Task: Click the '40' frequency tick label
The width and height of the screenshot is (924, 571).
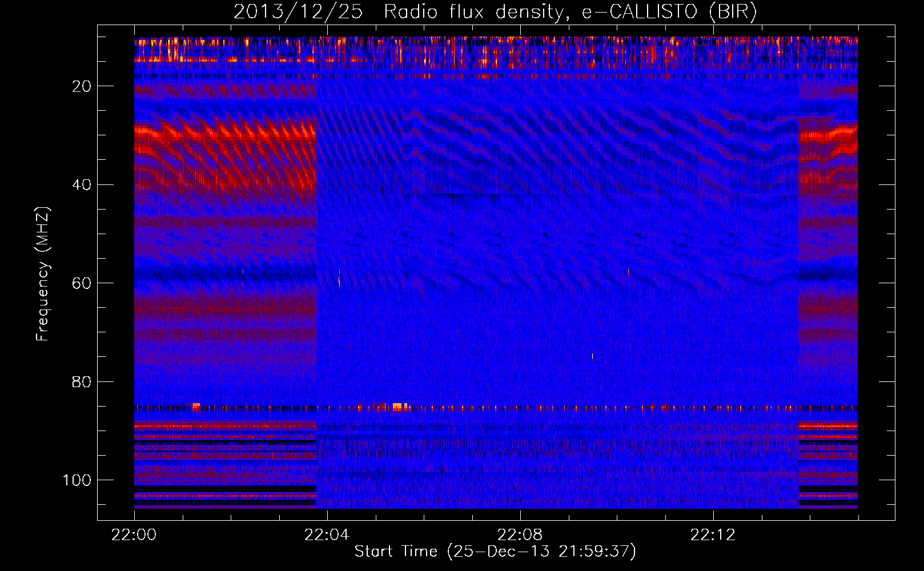Action: point(82,185)
